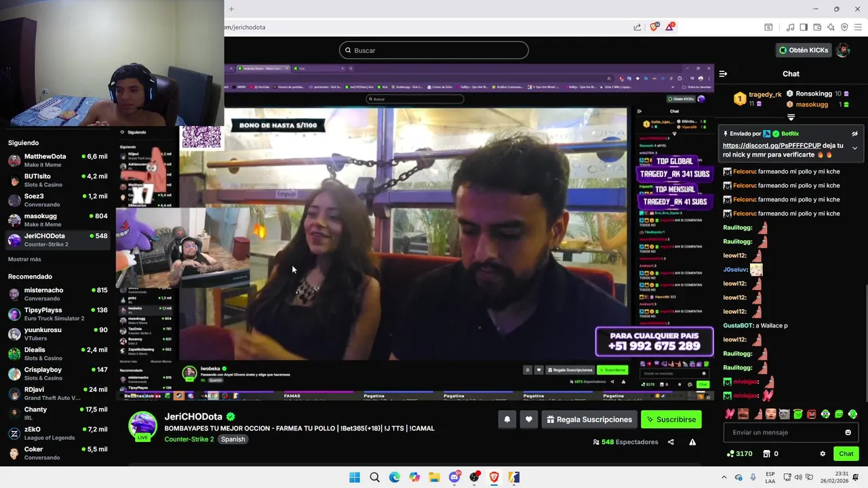The width and height of the screenshot is (868, 488).
Task: Open zEkO recommended channel
Action: (57, 433)
